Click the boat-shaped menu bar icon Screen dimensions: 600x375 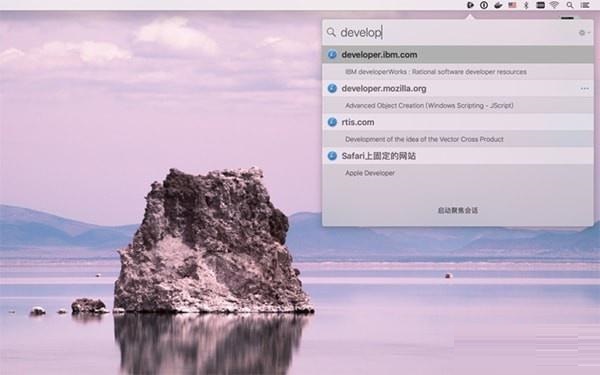point(498,5)
